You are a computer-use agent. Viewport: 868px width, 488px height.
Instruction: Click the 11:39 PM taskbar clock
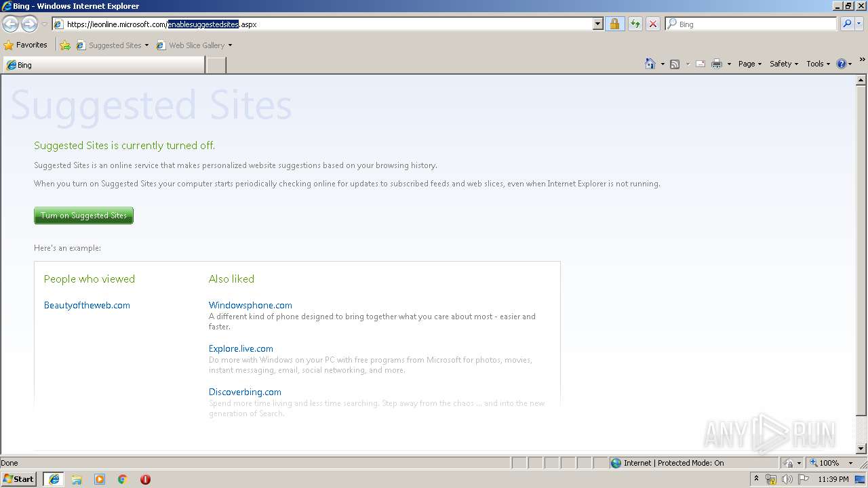[833, 479]
